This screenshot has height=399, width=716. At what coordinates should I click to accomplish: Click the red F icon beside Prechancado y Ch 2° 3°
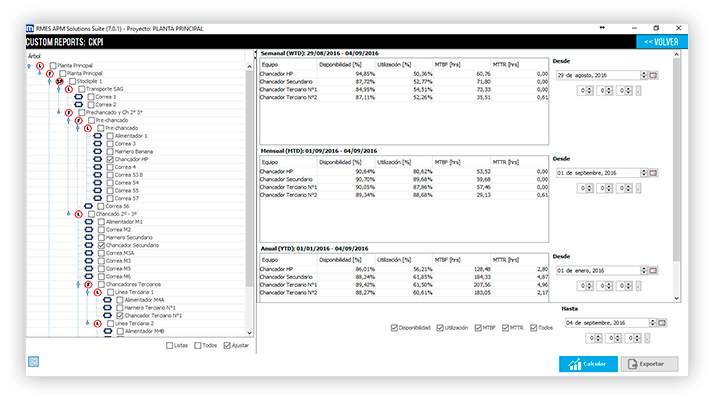coord(69,112)
